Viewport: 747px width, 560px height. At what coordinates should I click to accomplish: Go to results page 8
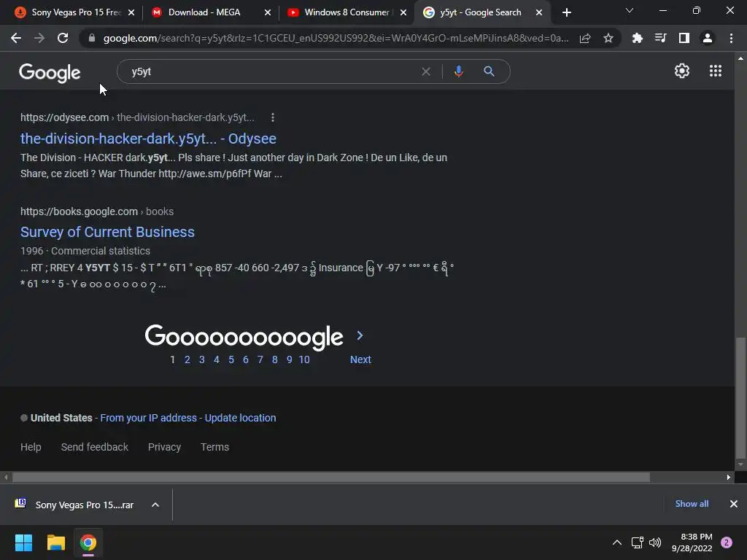(275, 359)
